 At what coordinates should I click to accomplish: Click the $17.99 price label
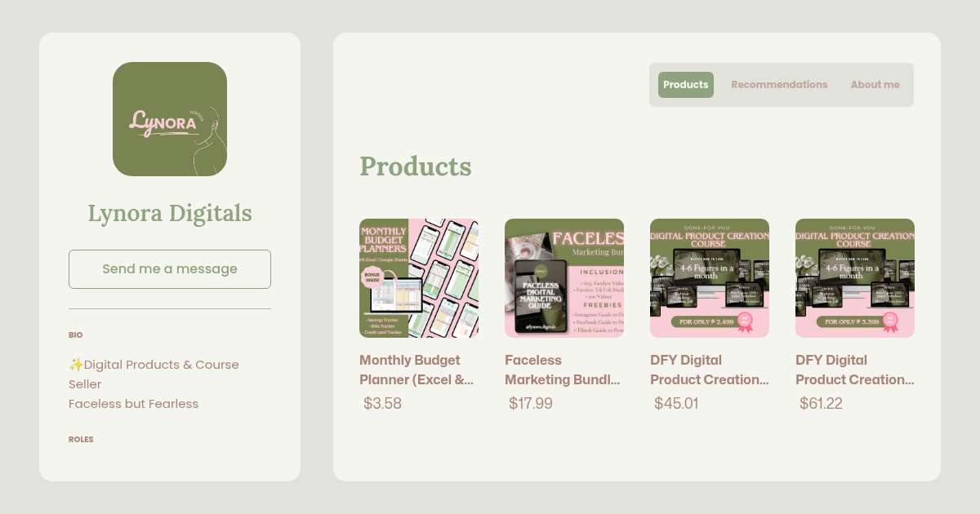coord(531,403)
